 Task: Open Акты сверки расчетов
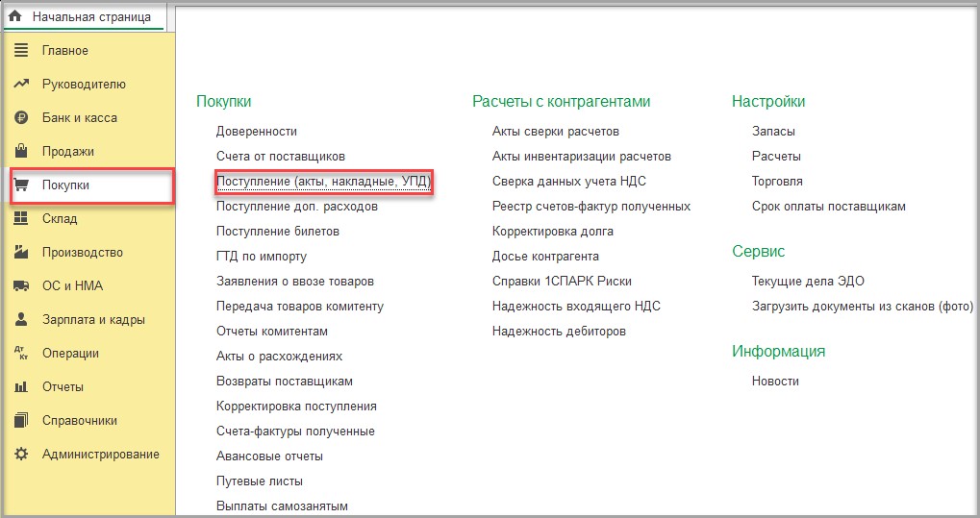coord(556,132)
